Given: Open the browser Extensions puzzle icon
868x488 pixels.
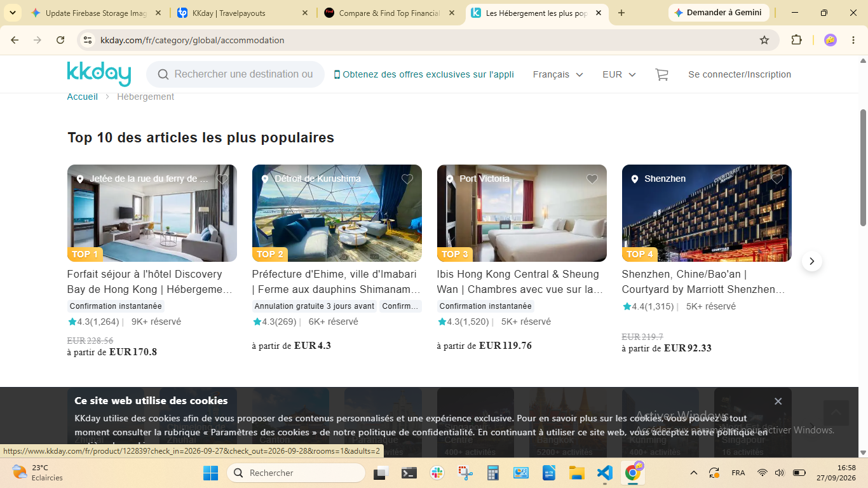Looking at the screenshot, I should coord(796,40).
